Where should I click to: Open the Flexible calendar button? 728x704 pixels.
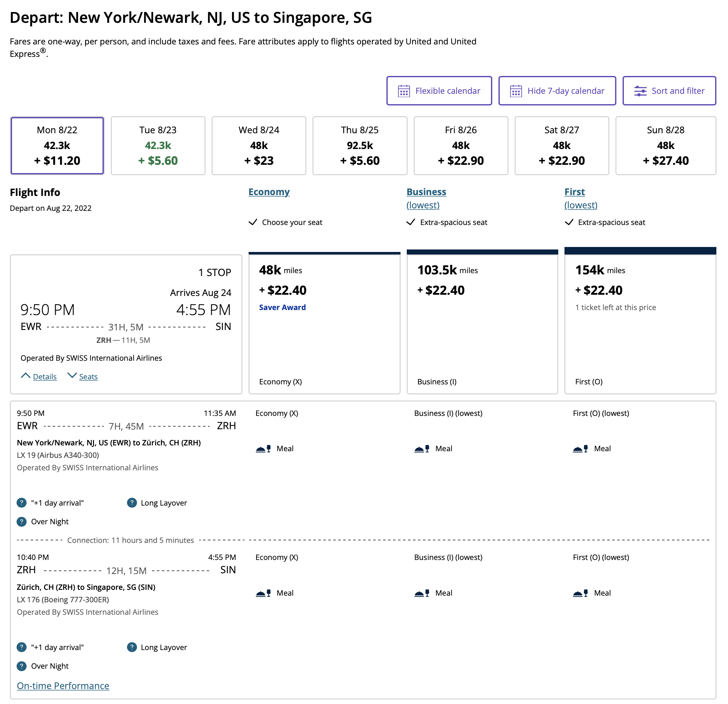(x=439, y=90)
